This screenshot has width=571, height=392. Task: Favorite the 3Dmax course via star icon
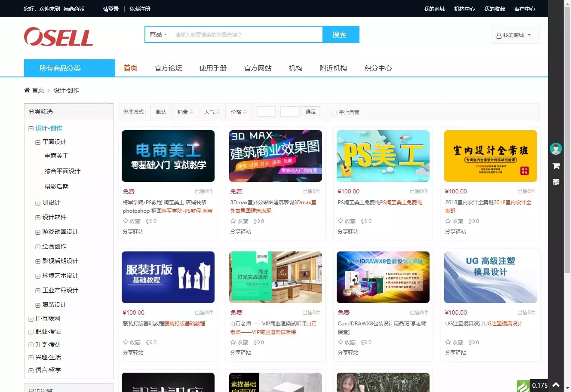[233, 221]
